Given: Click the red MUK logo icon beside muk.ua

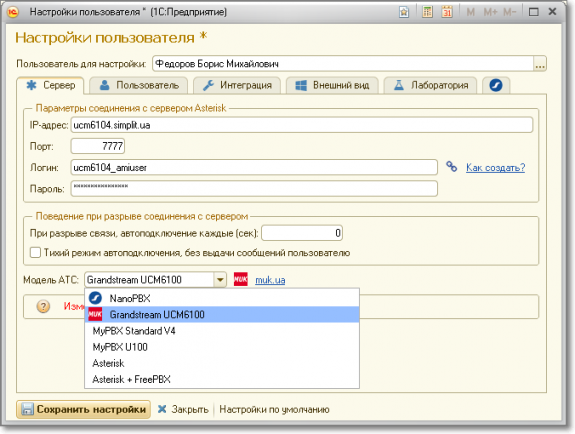Looking at the screenshot, I should click(241, 280).
